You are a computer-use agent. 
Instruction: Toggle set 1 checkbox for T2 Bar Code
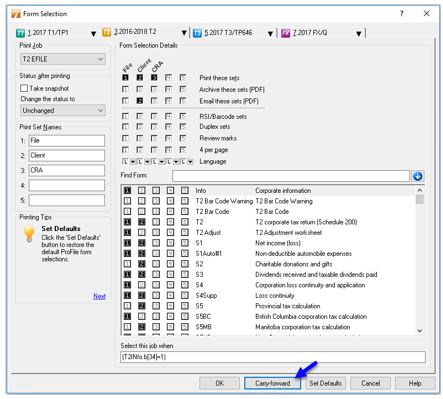pyautogui.click(x=127, y=212)
